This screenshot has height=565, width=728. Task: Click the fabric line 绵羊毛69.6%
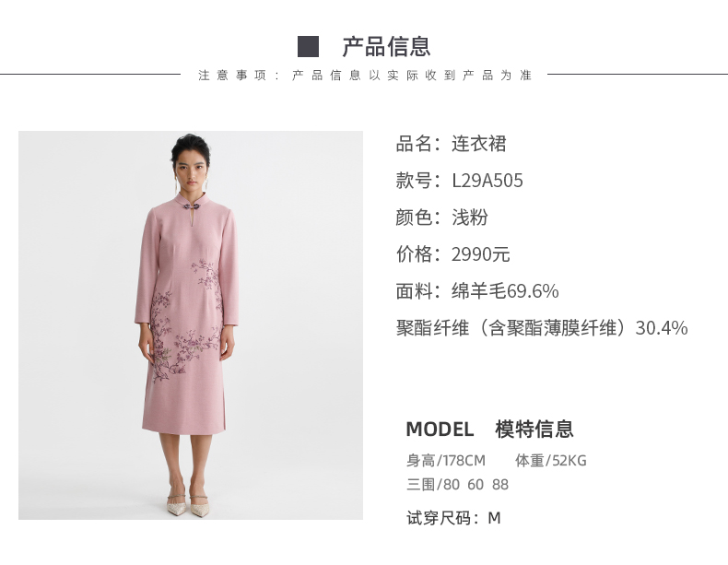[x=505, y=291]
